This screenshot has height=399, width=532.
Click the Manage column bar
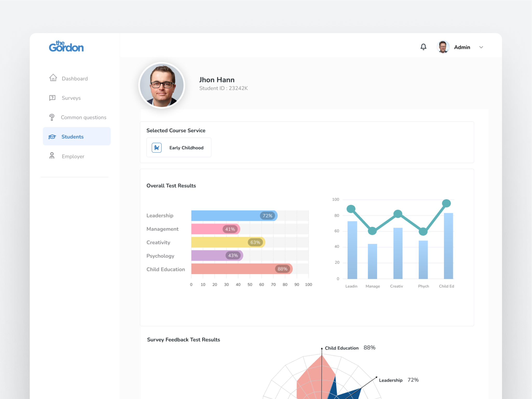(372, 261)
